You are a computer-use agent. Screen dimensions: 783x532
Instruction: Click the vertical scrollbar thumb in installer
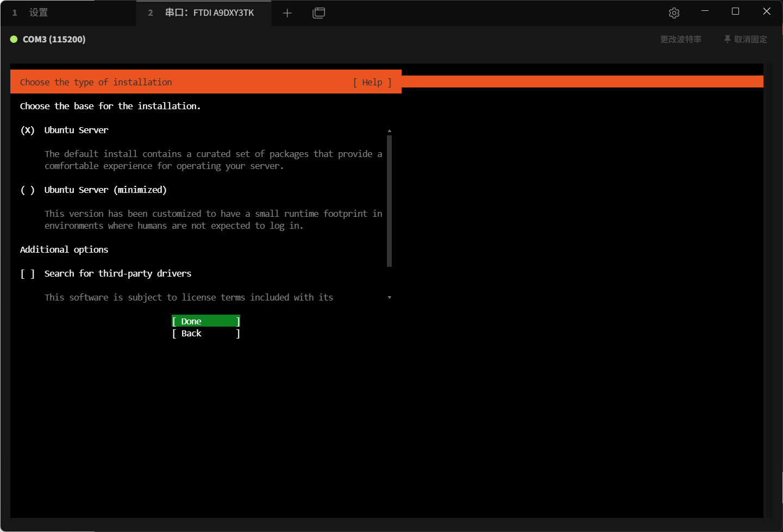coord(389,201)
